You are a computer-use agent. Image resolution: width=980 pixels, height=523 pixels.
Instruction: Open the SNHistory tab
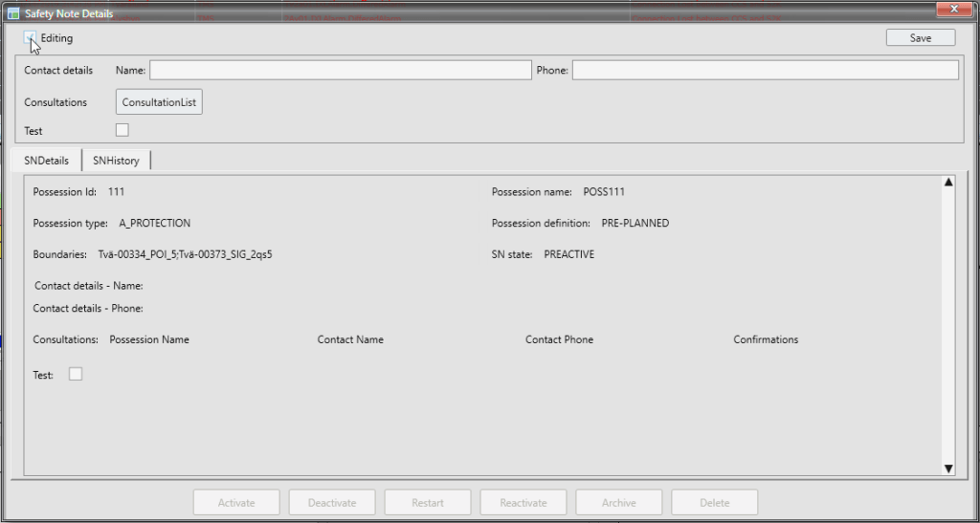116,160
